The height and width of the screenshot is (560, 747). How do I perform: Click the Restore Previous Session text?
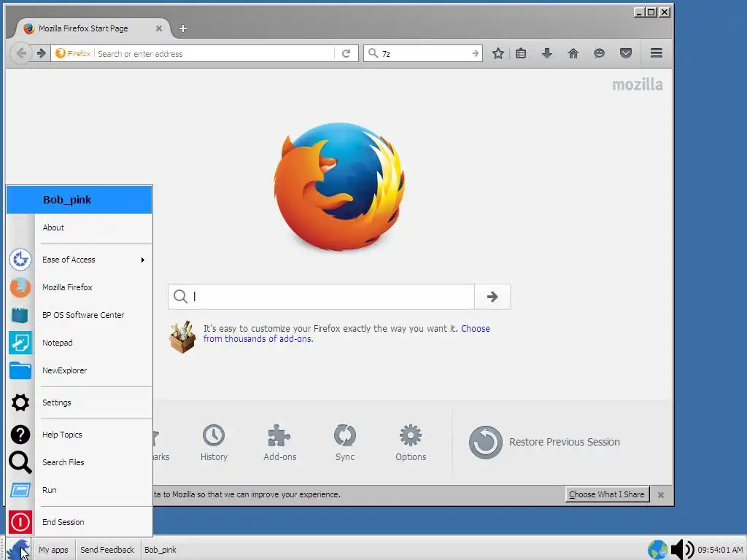(565, 442)
